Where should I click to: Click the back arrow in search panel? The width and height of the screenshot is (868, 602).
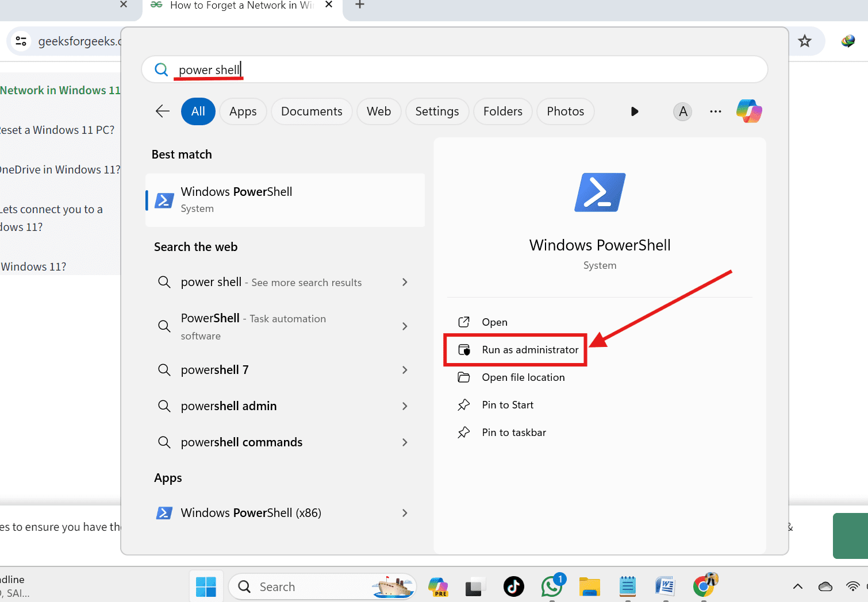162,111
